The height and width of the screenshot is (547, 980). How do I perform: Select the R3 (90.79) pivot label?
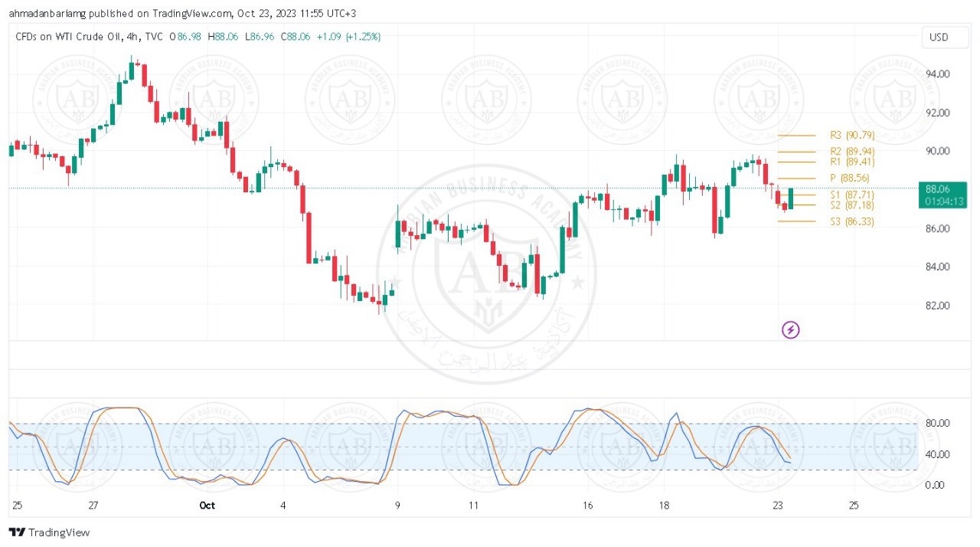(x=852, y=135)
